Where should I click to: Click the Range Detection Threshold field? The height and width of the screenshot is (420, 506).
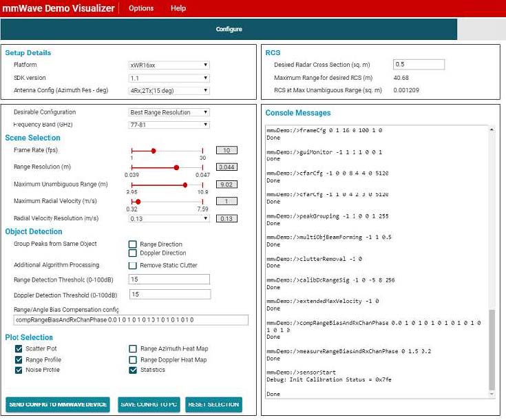[169, 280]
